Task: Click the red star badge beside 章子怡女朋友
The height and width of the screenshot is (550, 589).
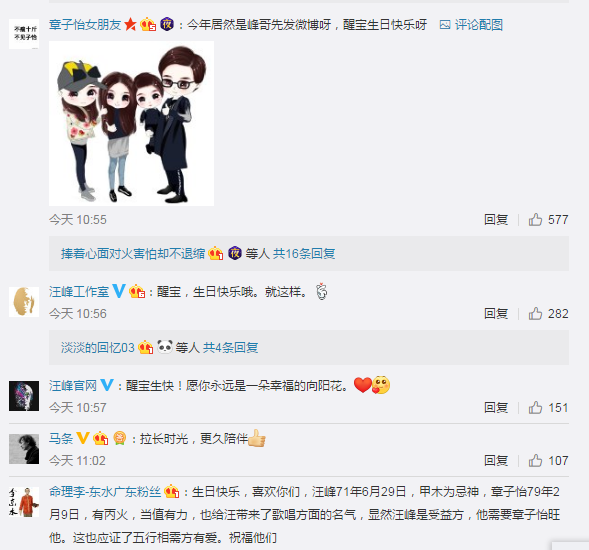Action: tap(130, 25)
